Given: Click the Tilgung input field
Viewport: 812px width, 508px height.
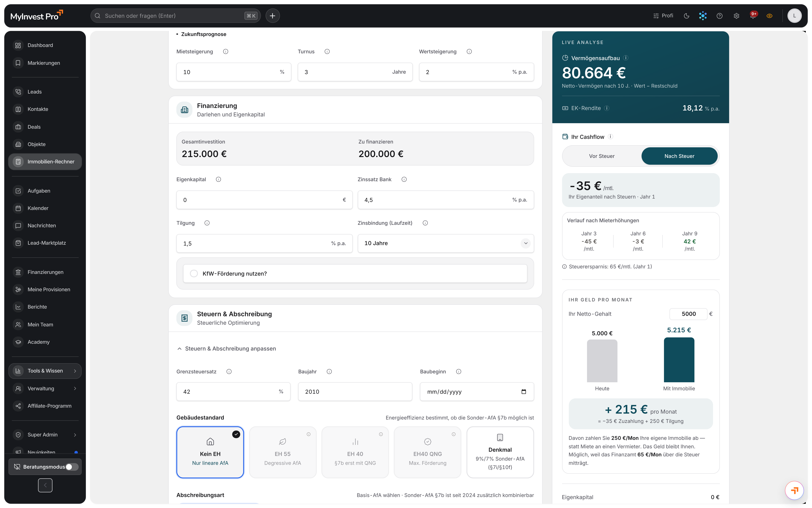Looking at the screenshot, I should 264,244.
